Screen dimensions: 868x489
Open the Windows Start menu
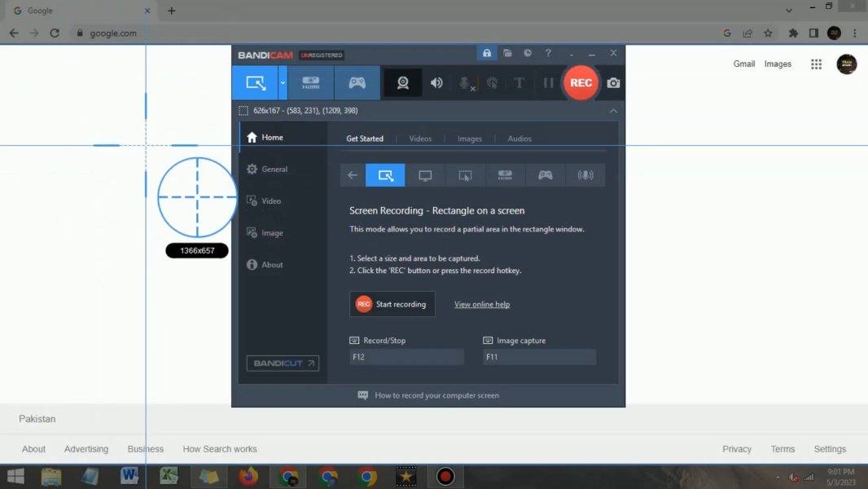pyautogui.click(x=15, y=476)
